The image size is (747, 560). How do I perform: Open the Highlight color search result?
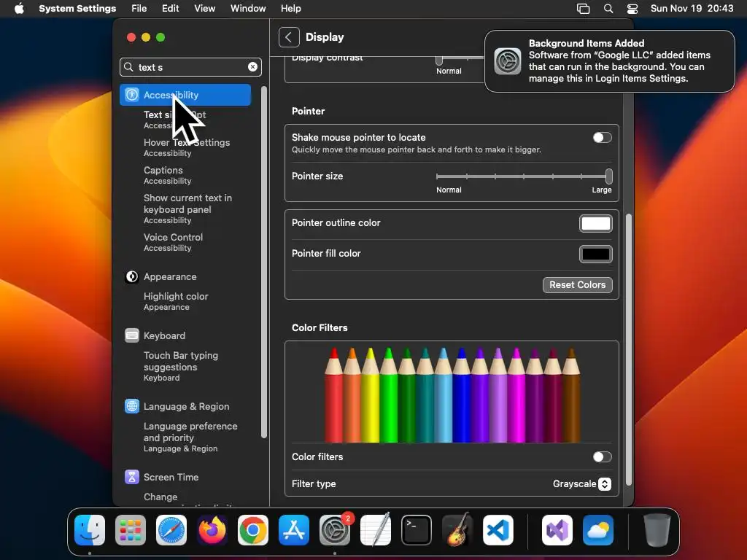tap(176, 301)
